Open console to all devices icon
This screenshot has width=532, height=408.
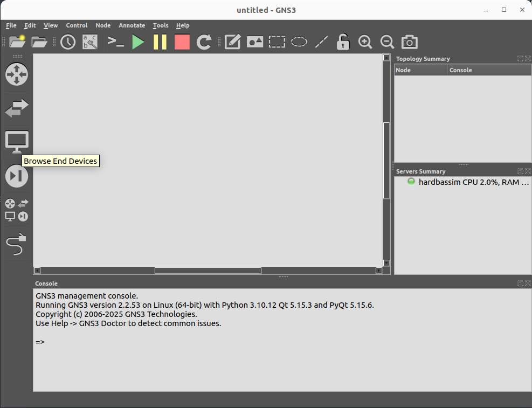point(115,42)
